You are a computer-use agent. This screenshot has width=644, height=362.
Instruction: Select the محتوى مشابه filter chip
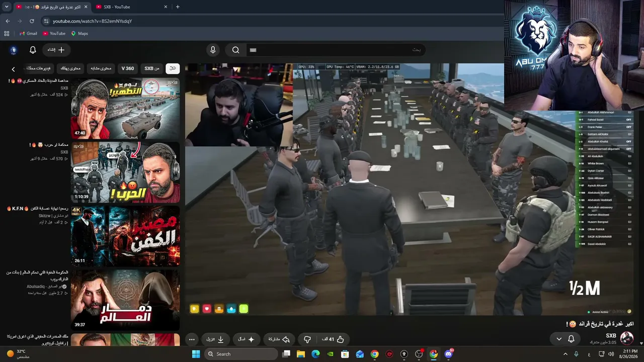pyautogui.click(x=101, y=68)
